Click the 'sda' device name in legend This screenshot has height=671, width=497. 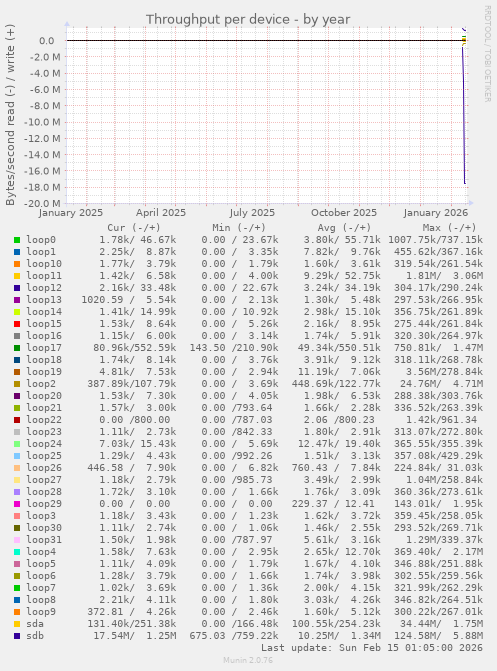point(35,624)
